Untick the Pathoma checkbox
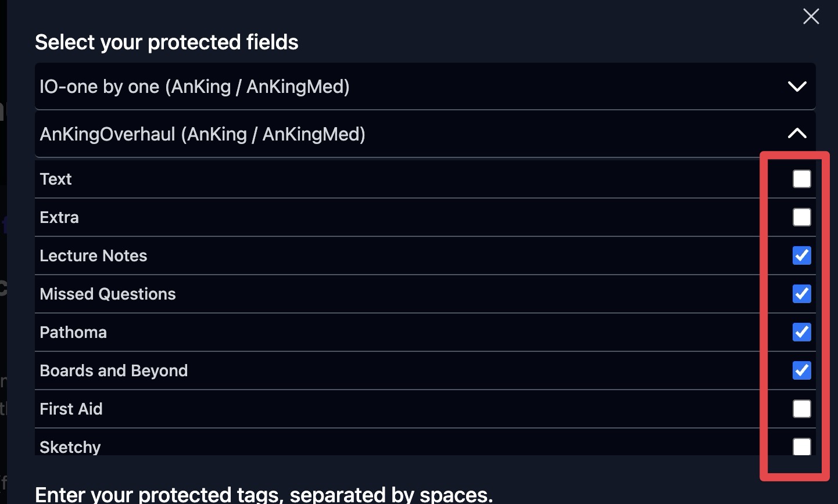 pyautogui.click(x=801, y=332)
